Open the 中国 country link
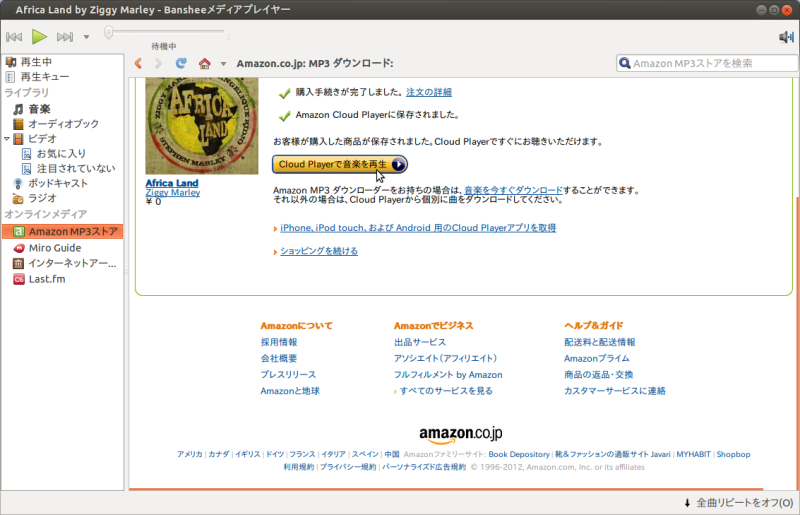Image resolution: width=800 pixels, height=515 pixels. tap(392, 454)
